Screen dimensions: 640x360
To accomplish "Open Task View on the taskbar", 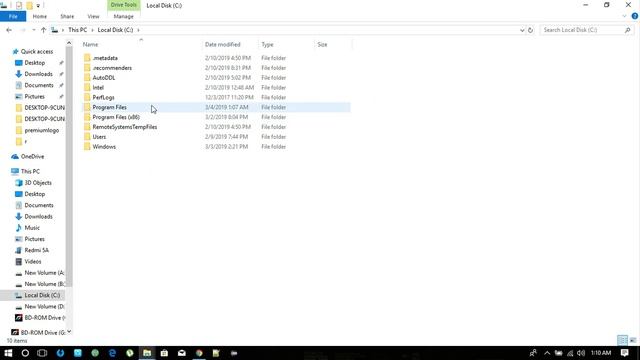I will click(42, 353).
